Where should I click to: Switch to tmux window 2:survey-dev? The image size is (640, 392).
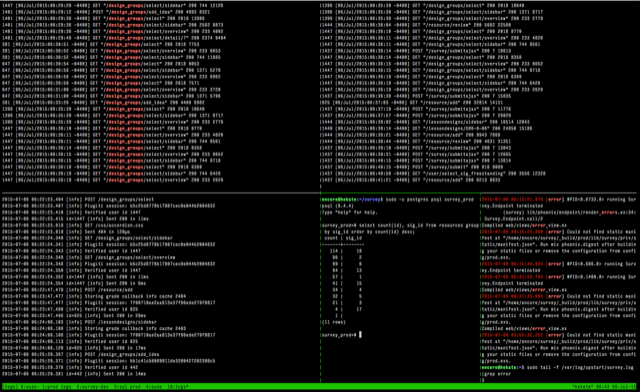click(93, 386)
